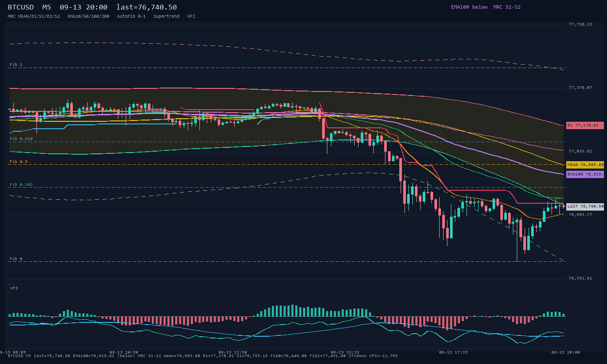Select the M5 timeframe label in the title
The width and height of the screenshot is (607, 364).
(x=47, y=7)
